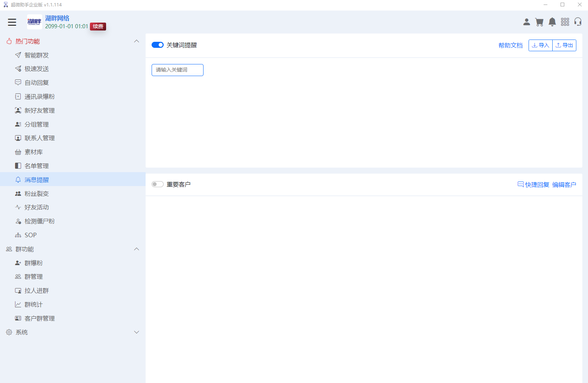Image resolution: width=588 pixels, height=383 pixels.
Task: Expand the 系统 section
Action: pos(137,333)
